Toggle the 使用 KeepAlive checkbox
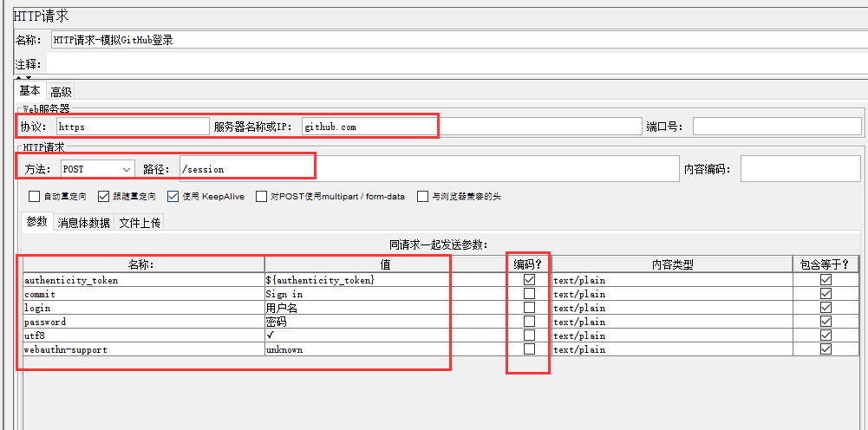The image size is (868, 430). (173, 197)
